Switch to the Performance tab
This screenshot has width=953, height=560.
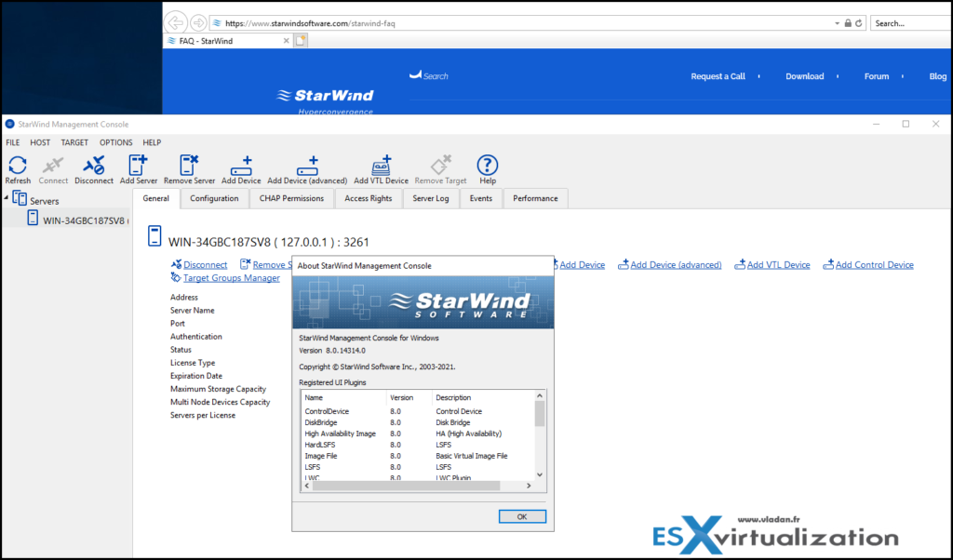point(535,198)
